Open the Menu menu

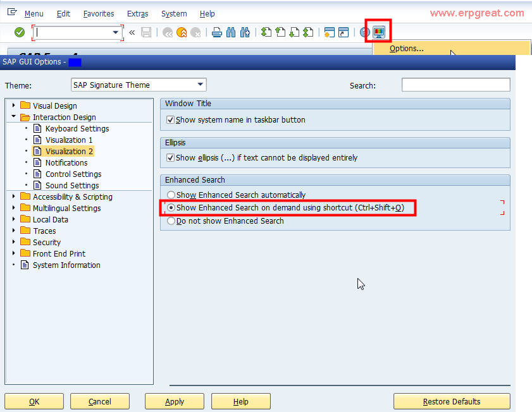[x=34, y=14]
